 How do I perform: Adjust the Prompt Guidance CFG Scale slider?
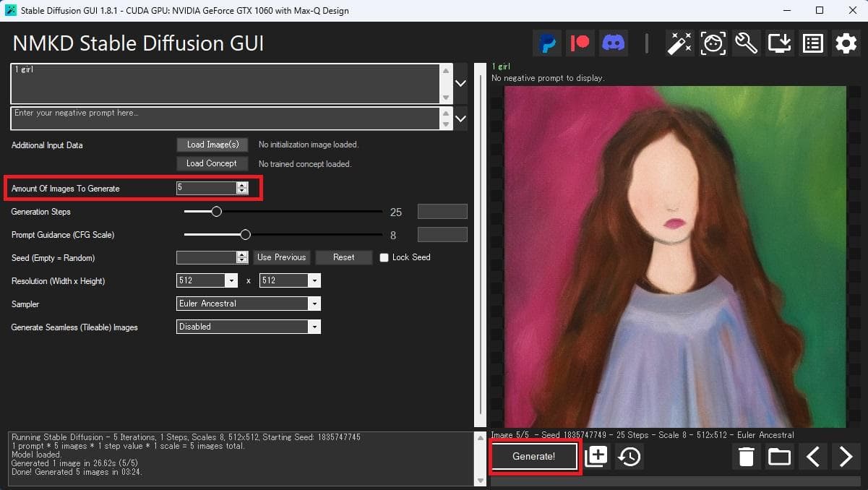pos(245,235)
